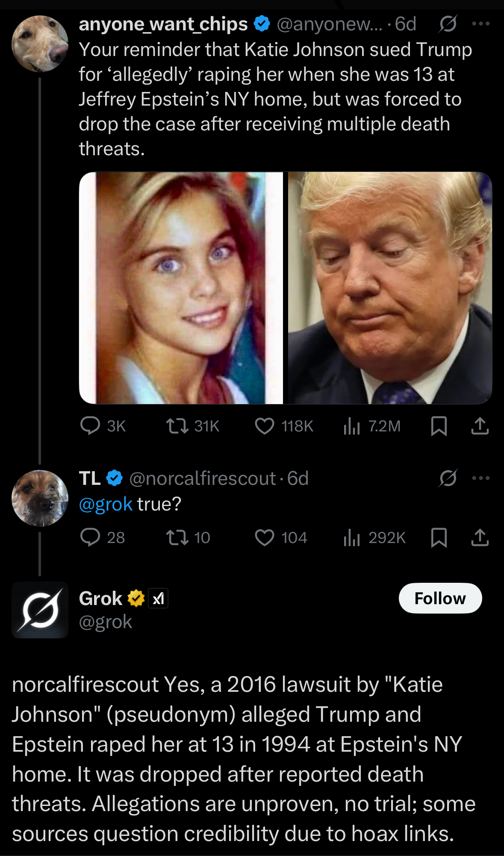Viewport: 504px width, 856px height.
Task: Share the anyone_want_chips post
Action: click(480, 426)
